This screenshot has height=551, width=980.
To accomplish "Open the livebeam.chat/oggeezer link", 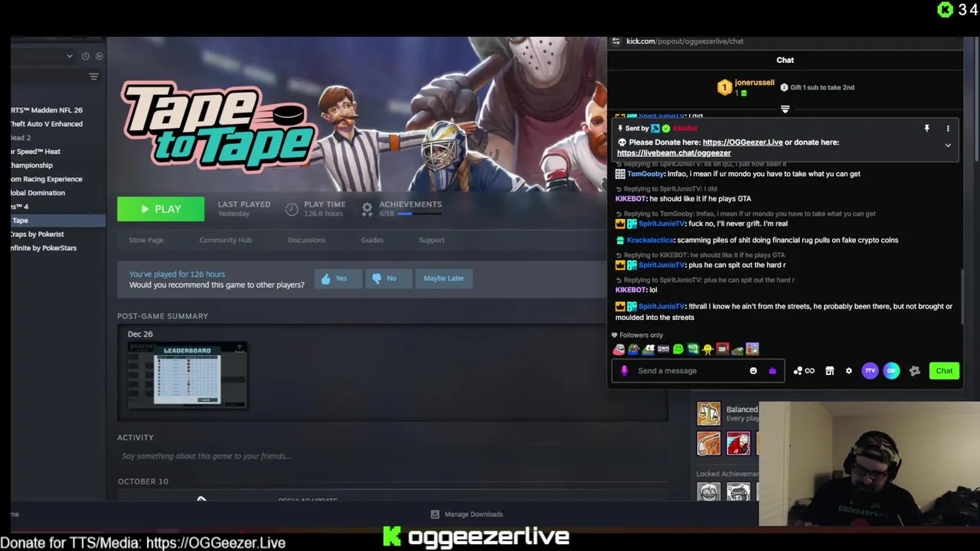I will (x=674, y=153).
